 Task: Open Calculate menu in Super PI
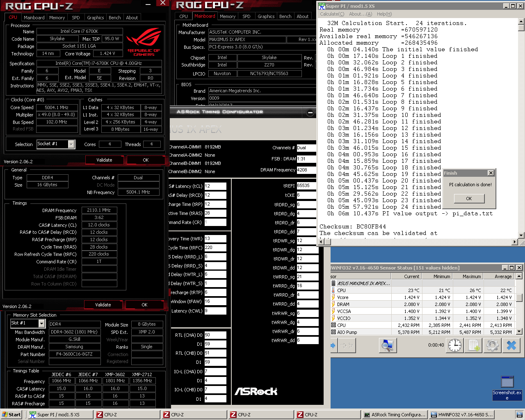[332, 14]
